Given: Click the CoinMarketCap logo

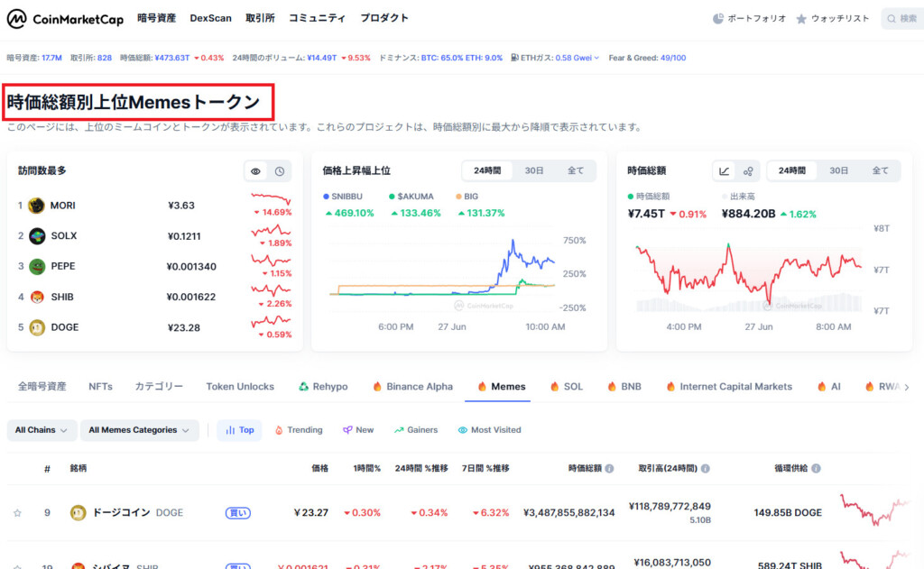Looking at the screenshot, I should point(65,19).
